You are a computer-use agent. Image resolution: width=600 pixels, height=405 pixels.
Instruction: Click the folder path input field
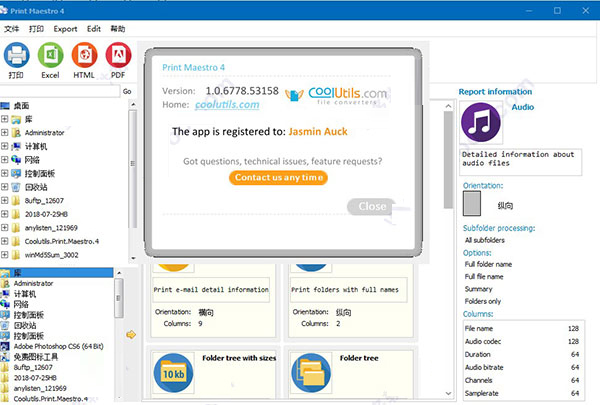(x=59, y=91)
